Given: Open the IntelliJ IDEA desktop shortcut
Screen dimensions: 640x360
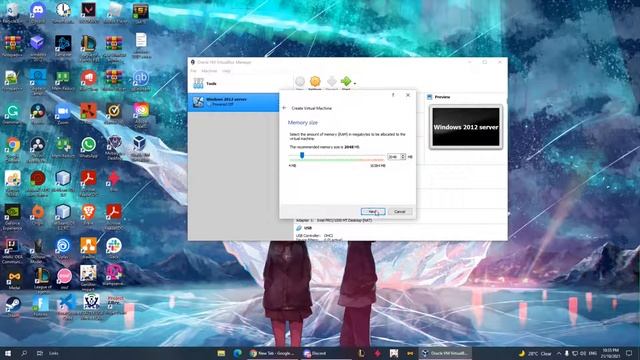Looking at the screenshot, I should click(12, 250).
